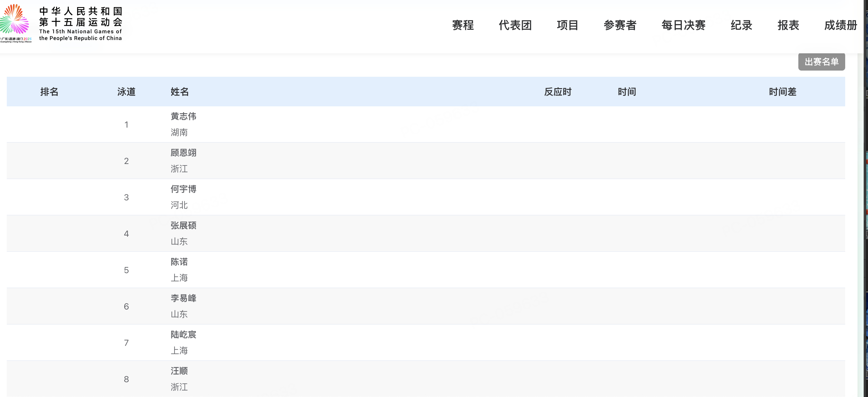The image size is (868, 397).
Task: Go to the 项目 events page
Action: click(567, 25)
